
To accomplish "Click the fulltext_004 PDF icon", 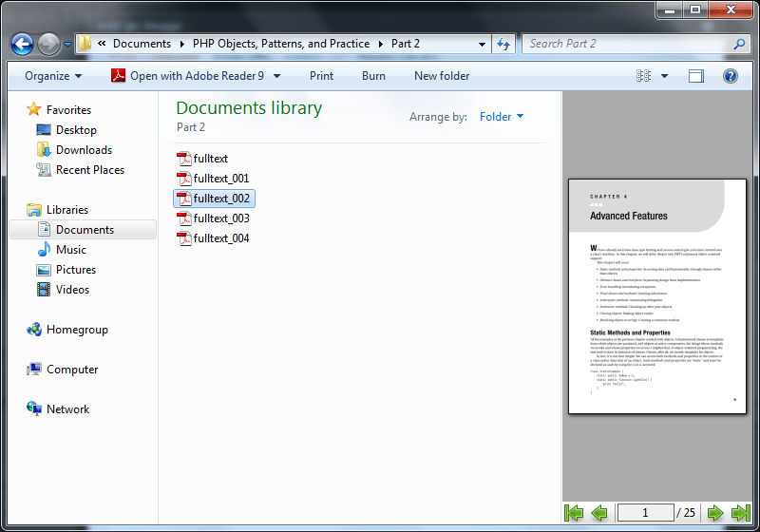I will 183,238.
